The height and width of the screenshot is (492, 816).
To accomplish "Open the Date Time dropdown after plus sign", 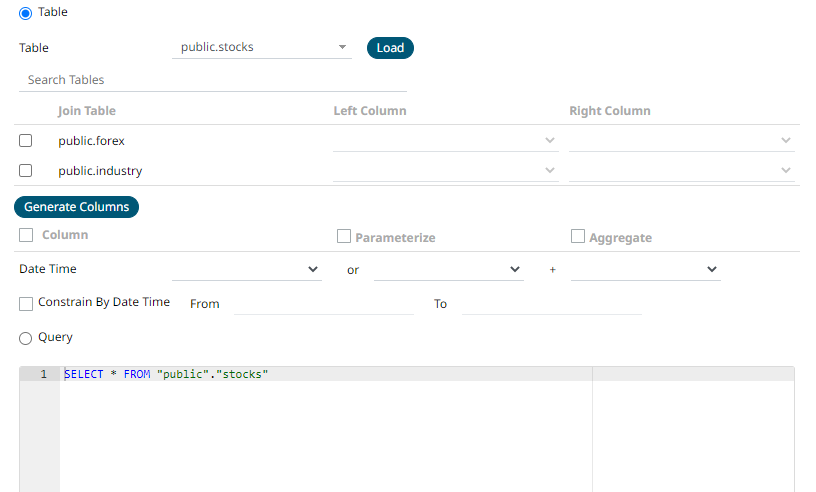I will (x=645, y=270).
